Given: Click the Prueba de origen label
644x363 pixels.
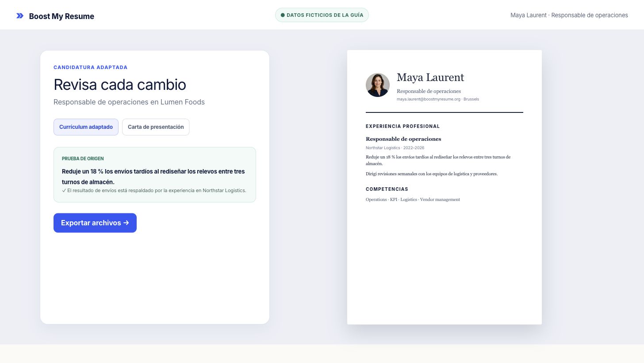Looking at the screenshot, I should tap(83, 158).
